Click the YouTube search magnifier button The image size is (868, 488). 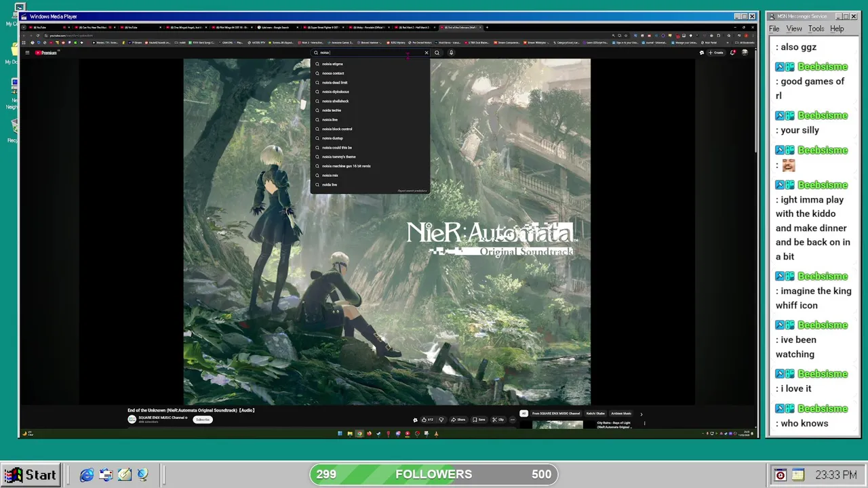[x=437, y=53]
